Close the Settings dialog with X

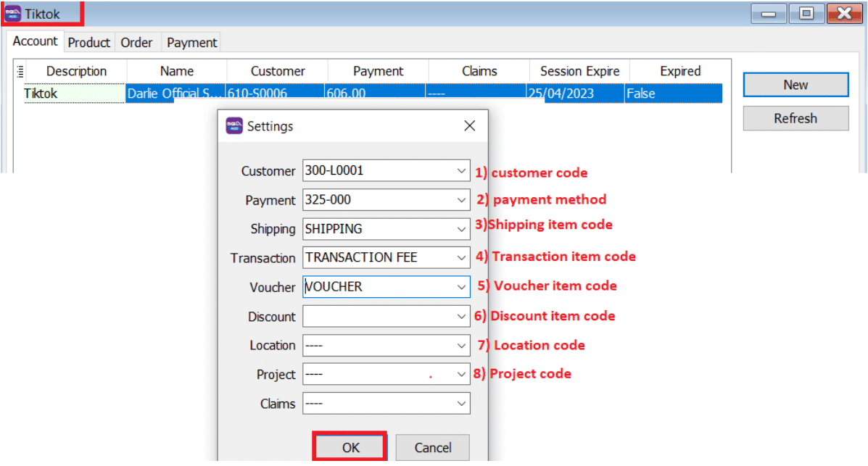click(469, 125)
